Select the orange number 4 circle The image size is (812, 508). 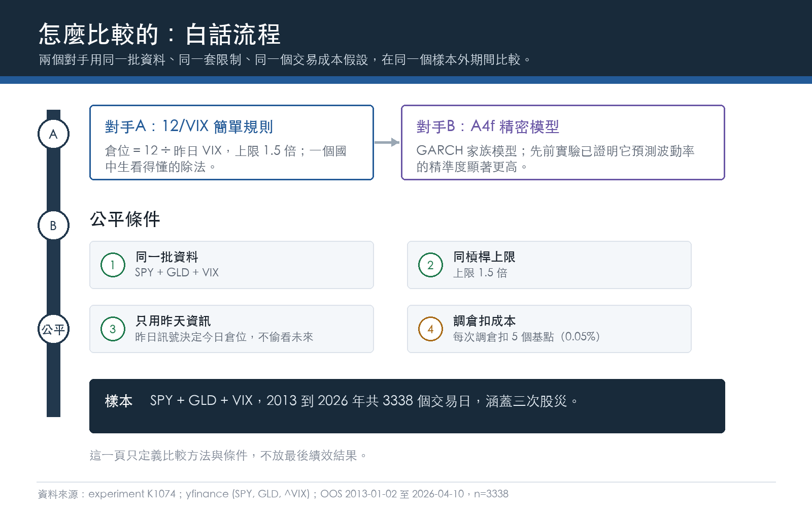click(430, 329)
